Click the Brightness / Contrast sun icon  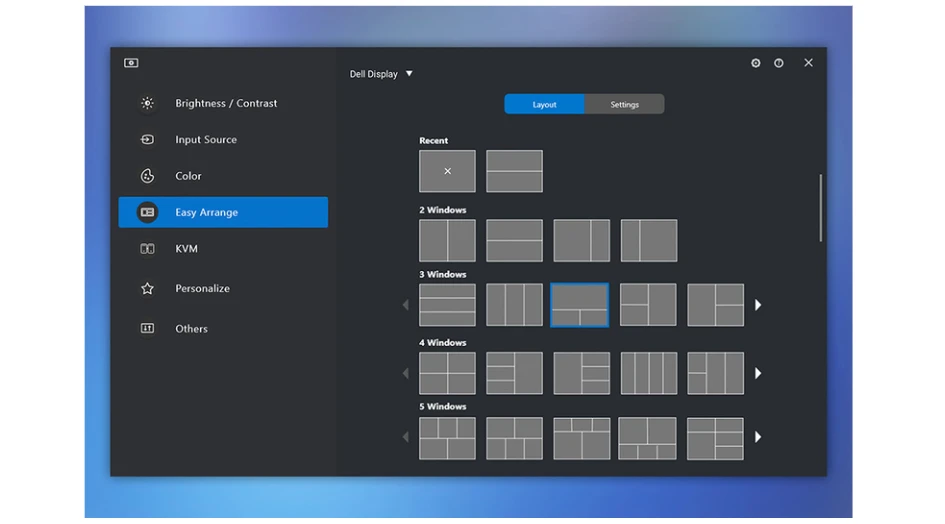tap(147, 103)
